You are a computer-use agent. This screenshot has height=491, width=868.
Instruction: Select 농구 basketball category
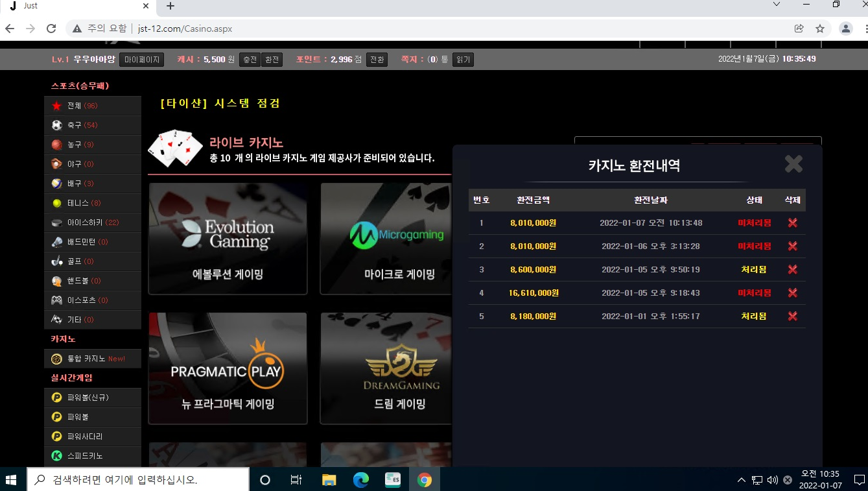point(93,145)
